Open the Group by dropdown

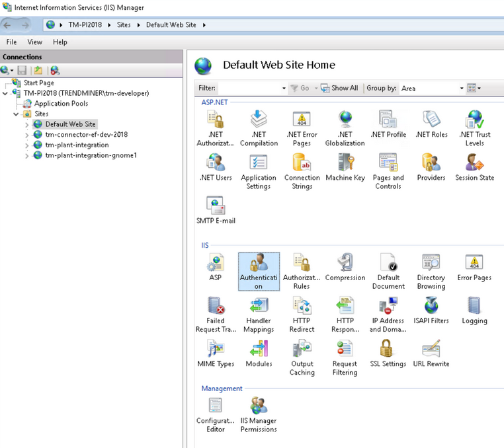[462, 89]
